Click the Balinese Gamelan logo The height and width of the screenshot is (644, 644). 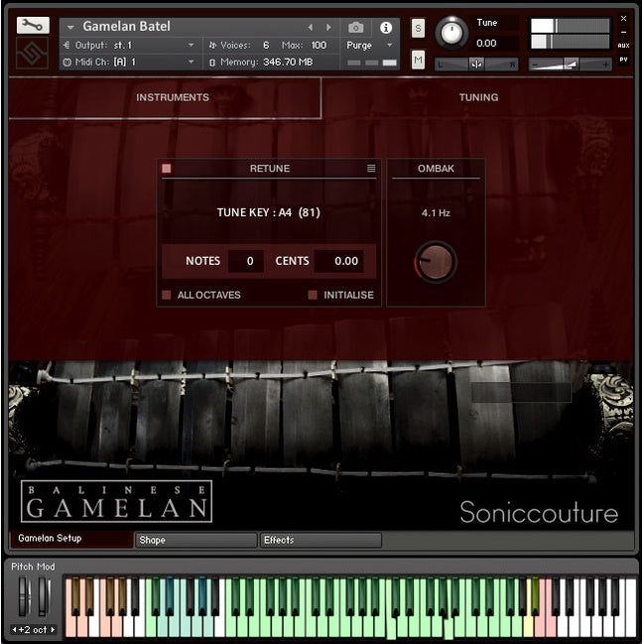[117, 501]
